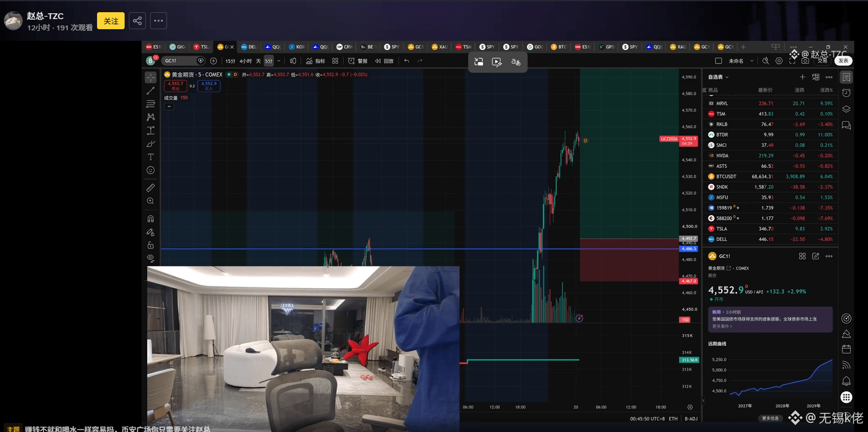
Task: Open the chart patterns drawing tool
Action: click(x=151, y=117)
